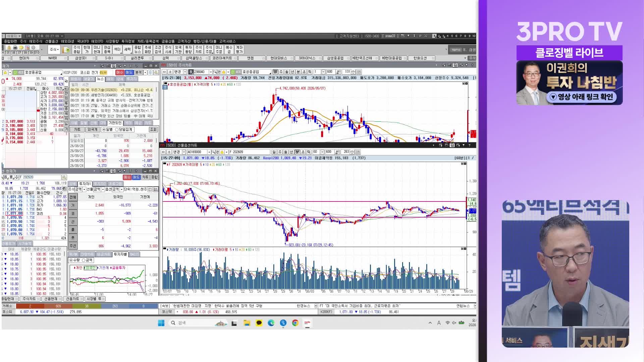Switch to the 뉴스 tab
Image resolution: width=644 pixels, height=362 pixels.
coord(100,79)
